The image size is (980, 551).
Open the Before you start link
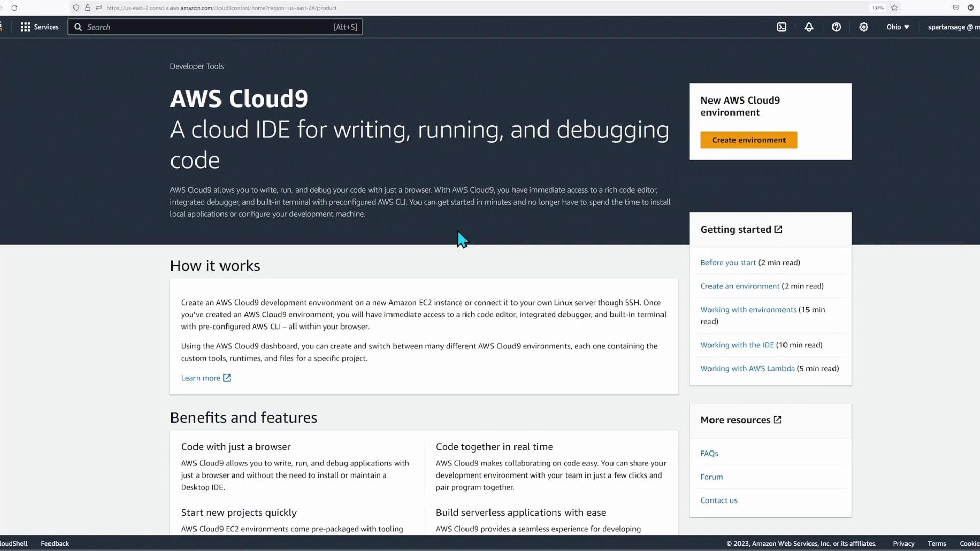pyautogui.click(x=728, y=263)
